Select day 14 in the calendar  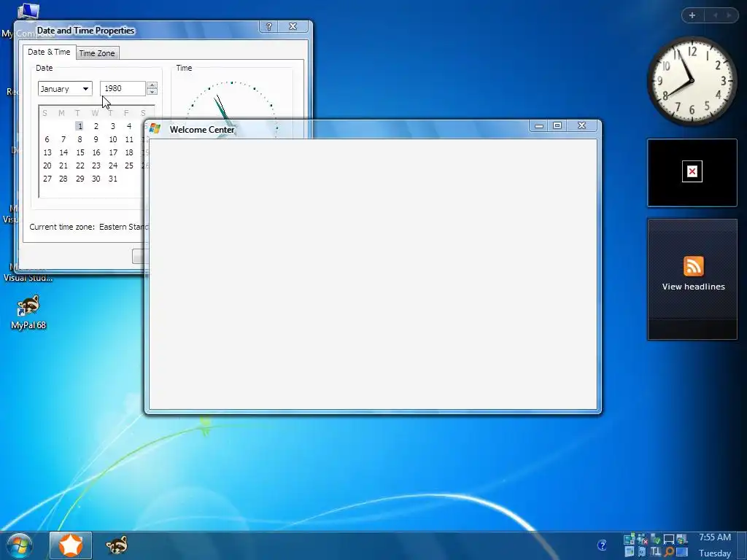coord(63,152)
